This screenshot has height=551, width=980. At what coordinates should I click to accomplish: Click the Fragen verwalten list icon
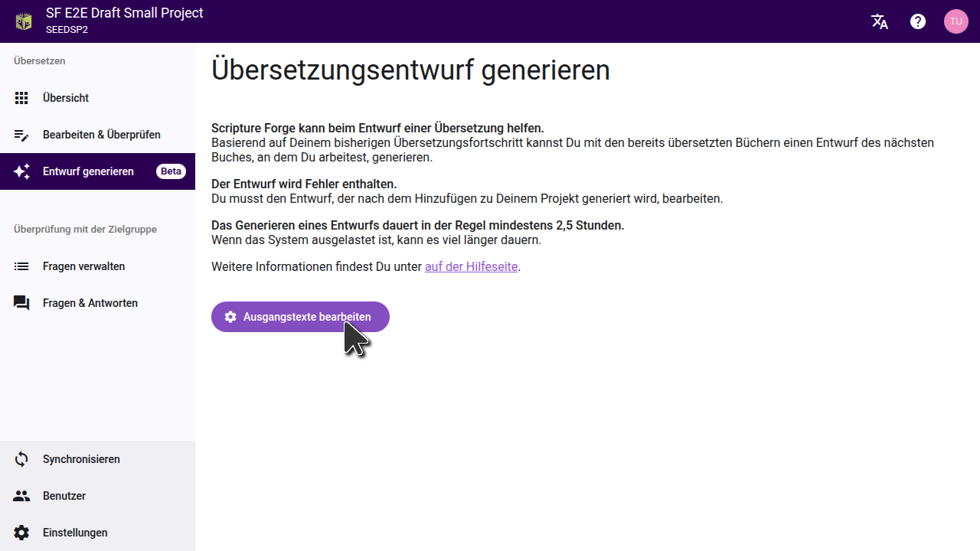[21, 266]
